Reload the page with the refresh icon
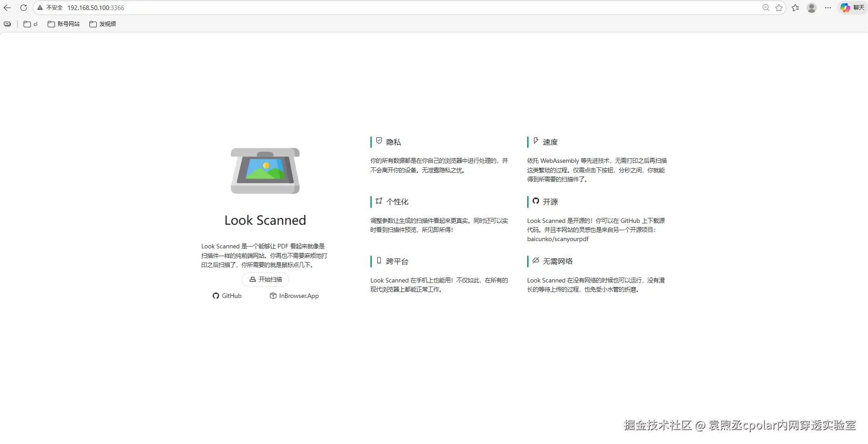Viewport: 868px width, 444px height. pyautogui.click(x=24, y=8)
